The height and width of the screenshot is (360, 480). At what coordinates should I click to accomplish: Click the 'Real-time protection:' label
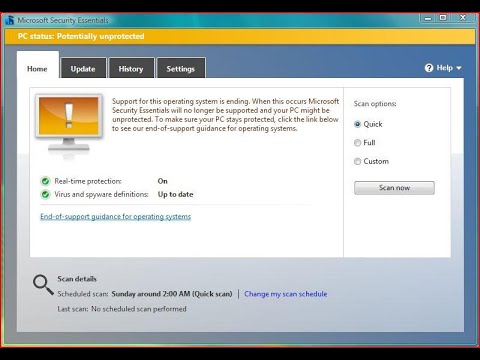pos(88,181)
